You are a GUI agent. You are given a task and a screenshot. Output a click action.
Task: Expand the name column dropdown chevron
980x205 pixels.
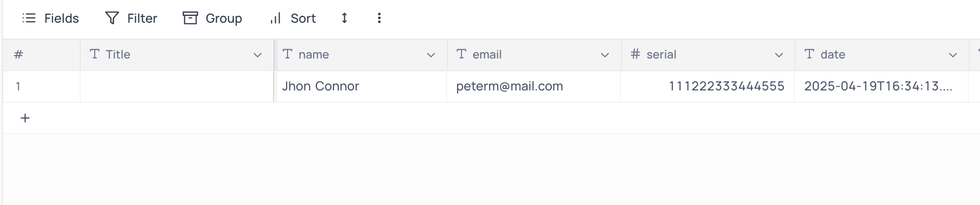431,55
